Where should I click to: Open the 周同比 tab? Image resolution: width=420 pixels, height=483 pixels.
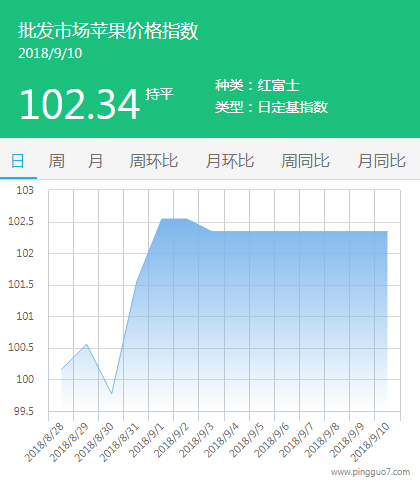pyautogui.click(x=305, y=161)
